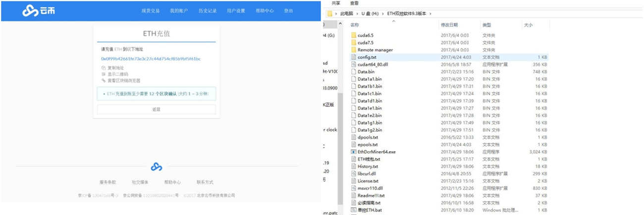Select the epools.txt file icon
The height and width of the screenshot is (215, 644).
point(353,145)
